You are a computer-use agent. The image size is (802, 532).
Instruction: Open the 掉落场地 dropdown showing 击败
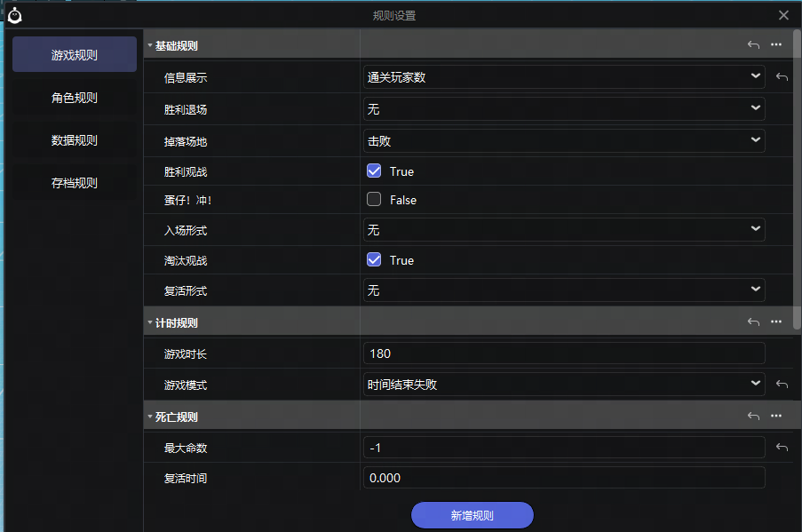coord(564,140)
